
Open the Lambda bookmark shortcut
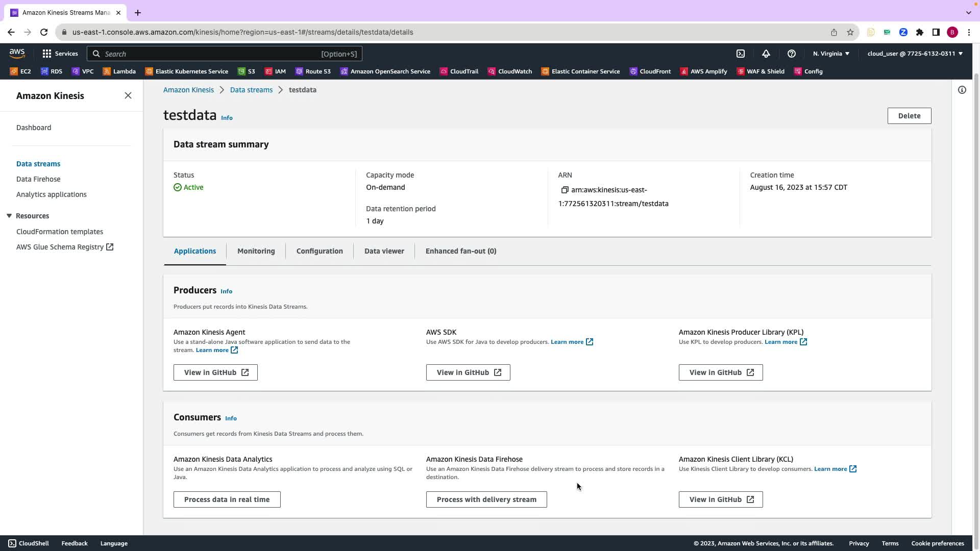coord(119,71)
